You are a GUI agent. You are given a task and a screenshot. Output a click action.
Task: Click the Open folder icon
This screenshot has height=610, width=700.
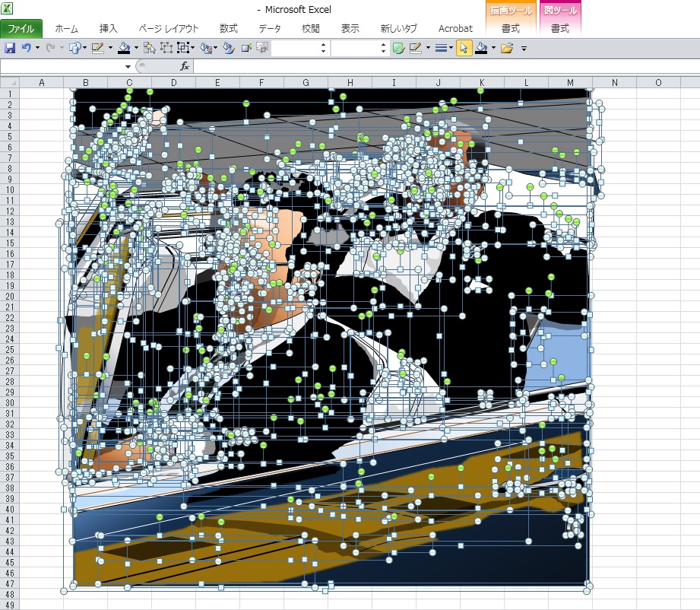(507, 48)
